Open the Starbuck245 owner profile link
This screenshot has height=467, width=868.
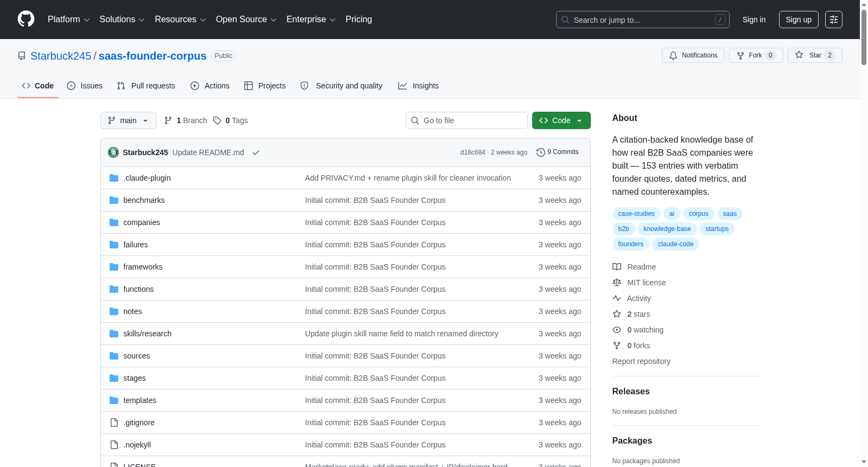[x=61, y=56]
